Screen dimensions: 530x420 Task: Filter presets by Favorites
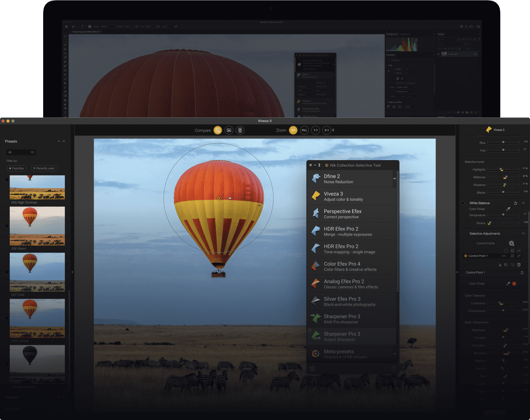(x=17, y=168)
